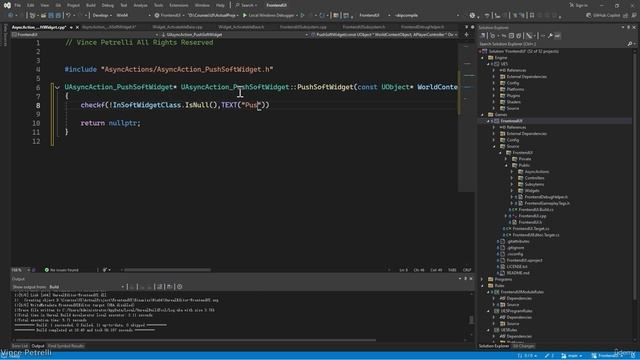Collapse the PushSoftWidget function on line 6
640x360 pixels.
point(57,87)
